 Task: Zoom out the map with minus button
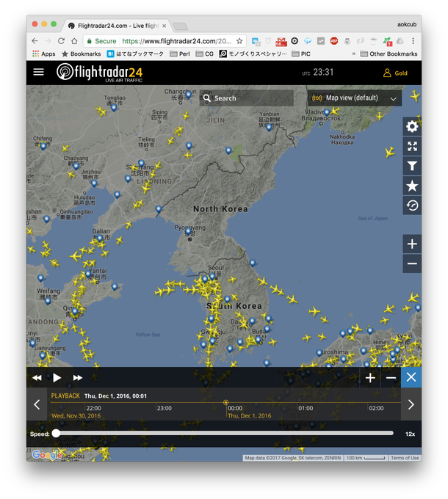(412, 263)
